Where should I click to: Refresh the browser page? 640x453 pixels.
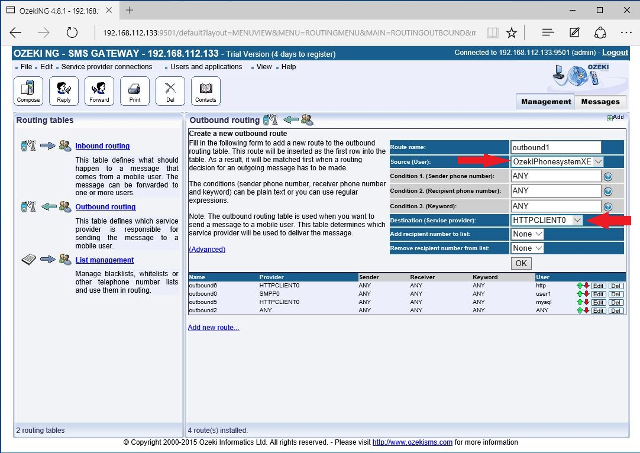(x=72, y=33)
